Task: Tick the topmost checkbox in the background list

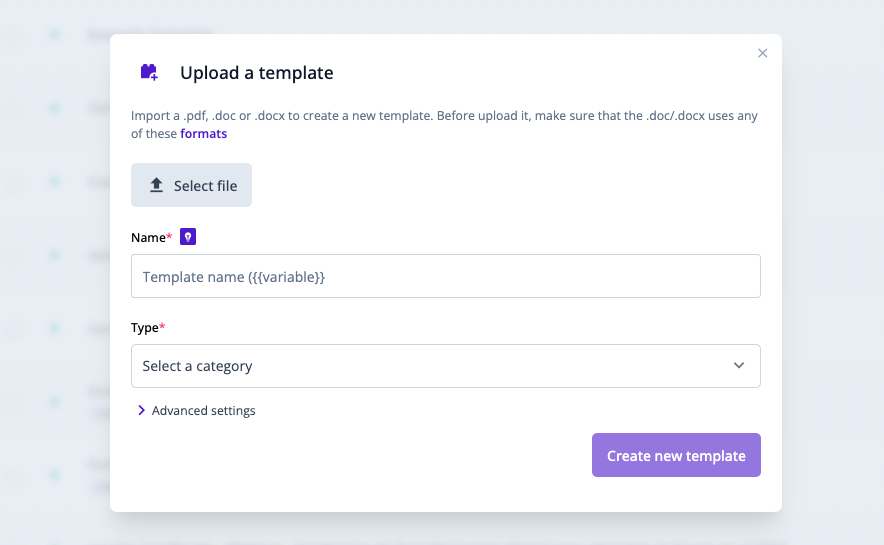Action: tap(14, 36)
